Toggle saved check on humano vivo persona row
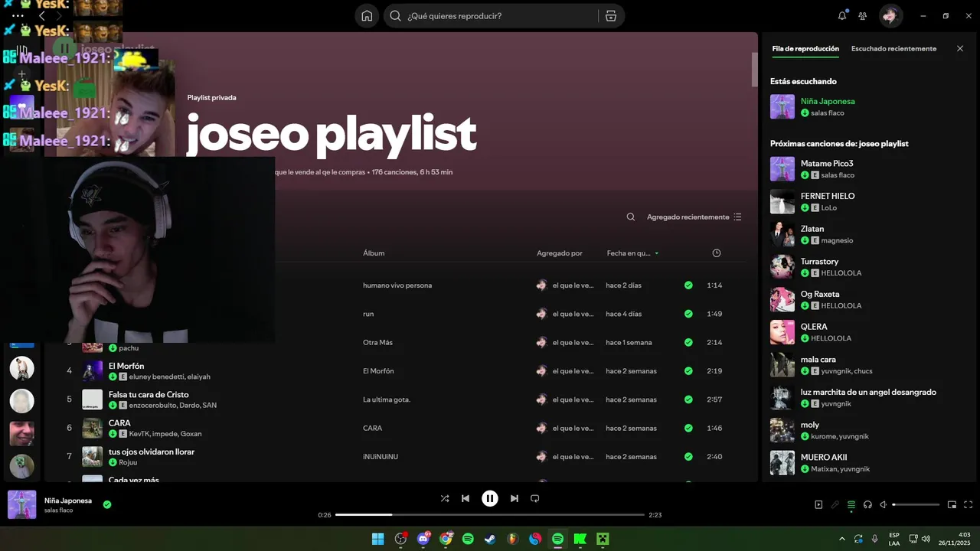The height and width of the screenshot is (551, 980). point(688,285)
